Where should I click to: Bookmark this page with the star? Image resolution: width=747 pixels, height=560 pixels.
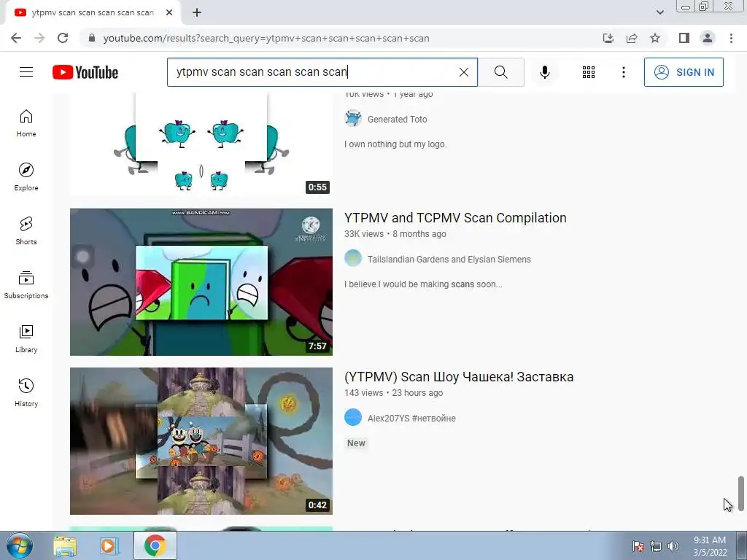pos(655,38)
